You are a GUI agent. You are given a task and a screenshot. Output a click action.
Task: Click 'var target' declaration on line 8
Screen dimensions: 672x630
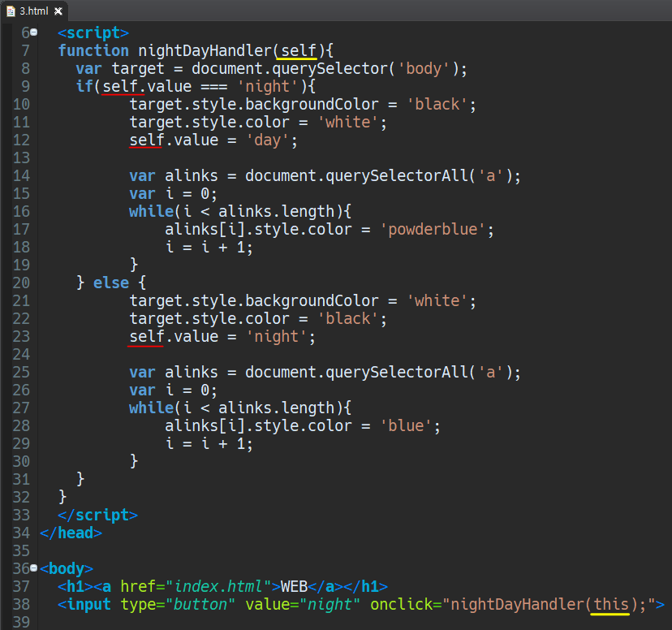120,68
